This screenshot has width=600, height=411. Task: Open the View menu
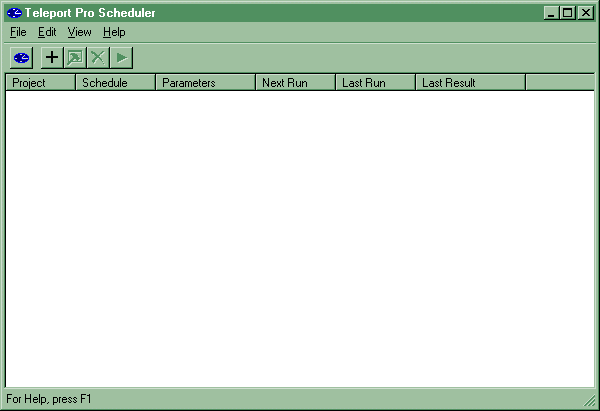[x=79, y=32]
